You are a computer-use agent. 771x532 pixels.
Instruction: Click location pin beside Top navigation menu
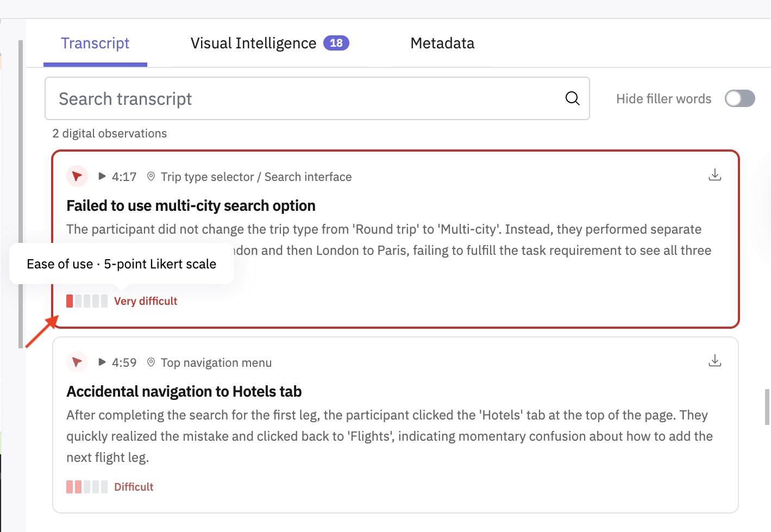point(151,362)
